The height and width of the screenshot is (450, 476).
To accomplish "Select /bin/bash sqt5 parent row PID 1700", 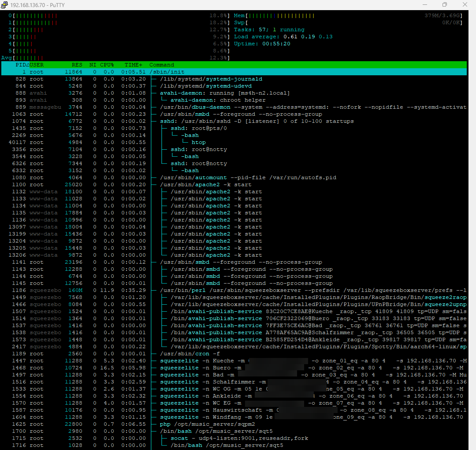I will [x=234, y=431].
